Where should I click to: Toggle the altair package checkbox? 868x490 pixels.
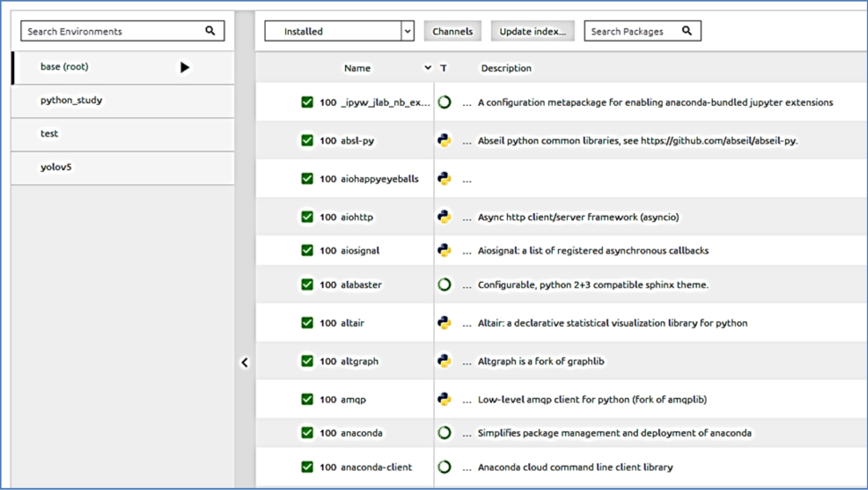[307, 322]
